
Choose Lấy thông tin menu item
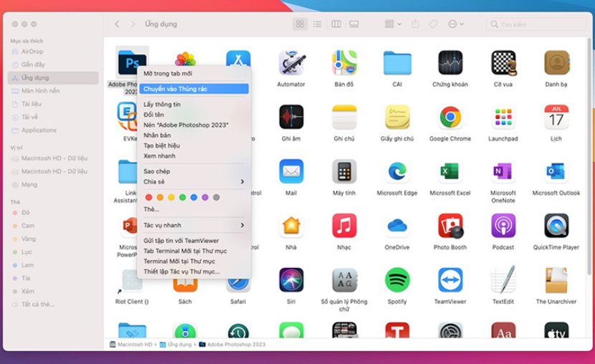coord(194,105)
